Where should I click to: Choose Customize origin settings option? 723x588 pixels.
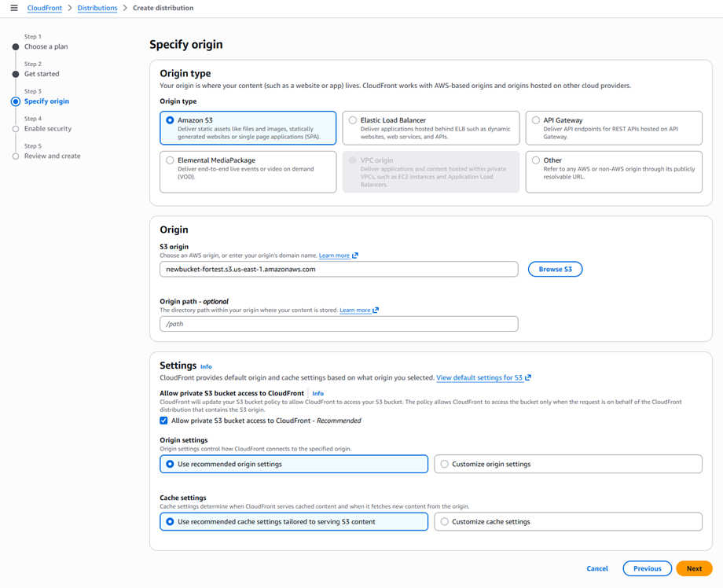click(445, 464)
